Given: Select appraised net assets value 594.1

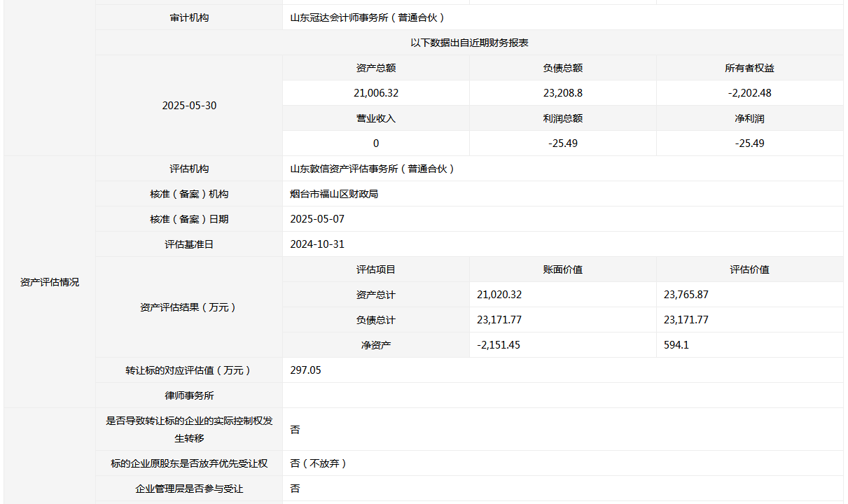Looking at the screenshot, I should [676, 345].
